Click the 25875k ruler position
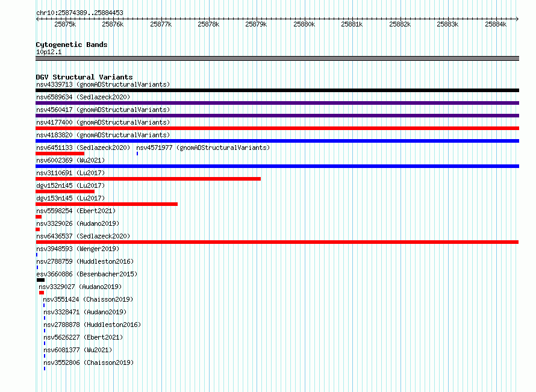The image size is (536, 392). (65, 24)
